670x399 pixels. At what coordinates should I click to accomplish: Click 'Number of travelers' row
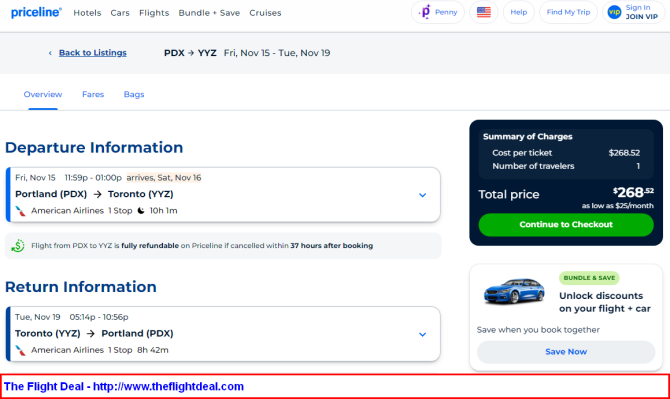click(x=566, y=166)
